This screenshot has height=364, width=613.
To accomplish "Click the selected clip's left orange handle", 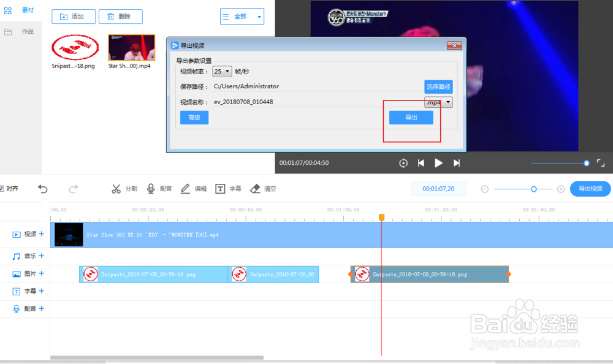I will click(350, 275).
